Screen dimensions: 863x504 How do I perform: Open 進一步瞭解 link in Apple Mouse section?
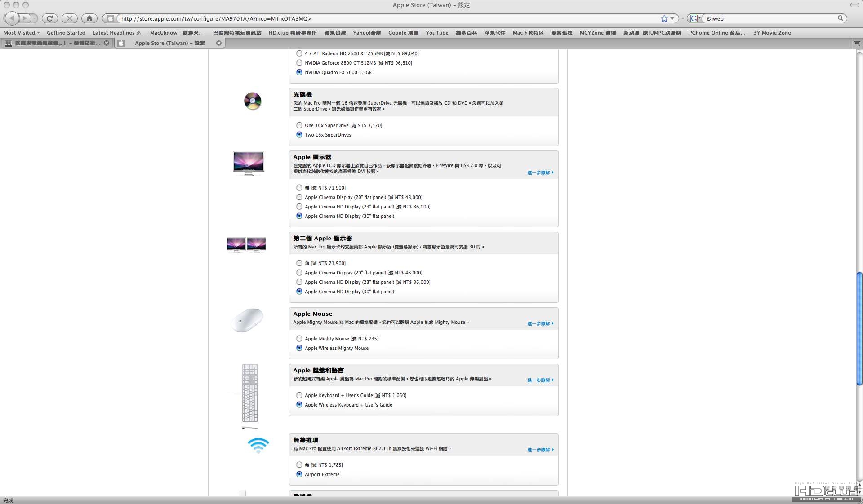[540, 324]
